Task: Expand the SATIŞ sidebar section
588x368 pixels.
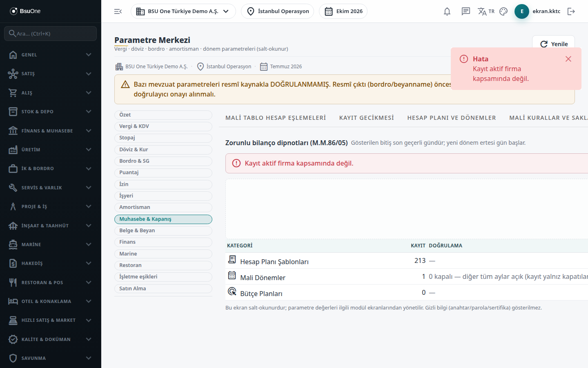Action: tap(51, 74)
